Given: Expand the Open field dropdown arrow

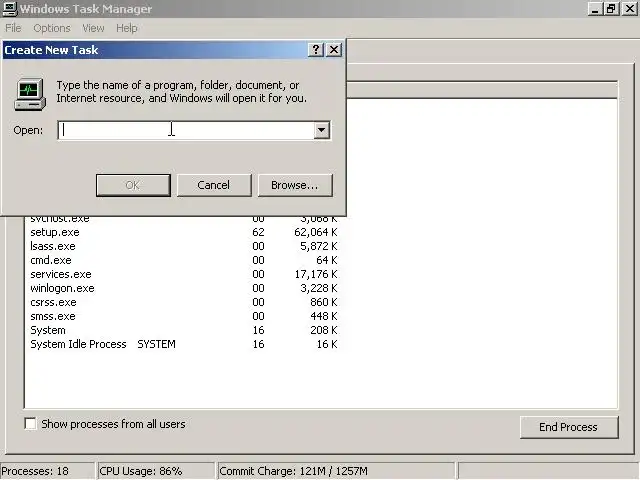Looking at the screenshot, I should pos(322,130).
